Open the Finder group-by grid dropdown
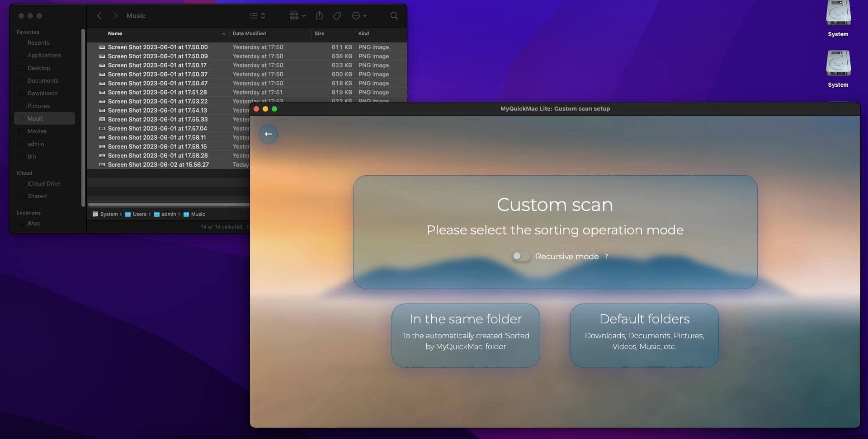Image resolution: width=868 pixels, height=439 pixels. tap(297, 16)
